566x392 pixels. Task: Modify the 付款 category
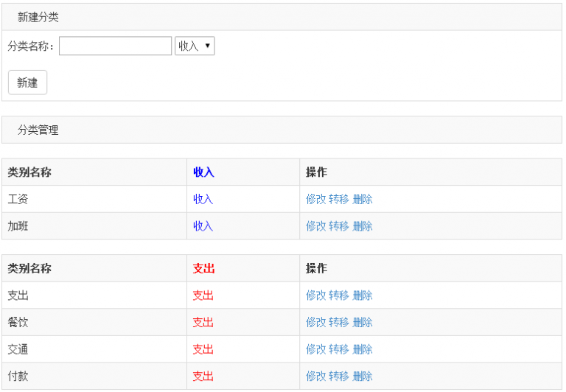pyautogui.click(x=315, y=377)
